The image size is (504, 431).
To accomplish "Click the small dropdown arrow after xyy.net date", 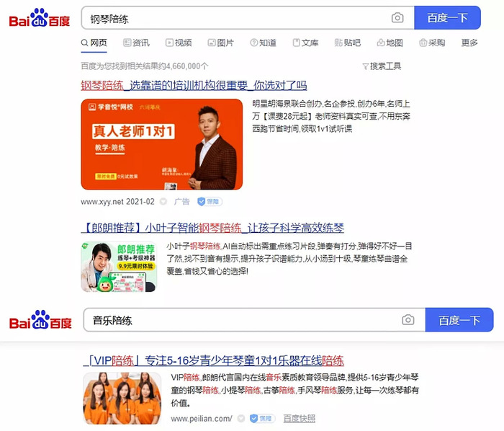I will pos(163,202).
